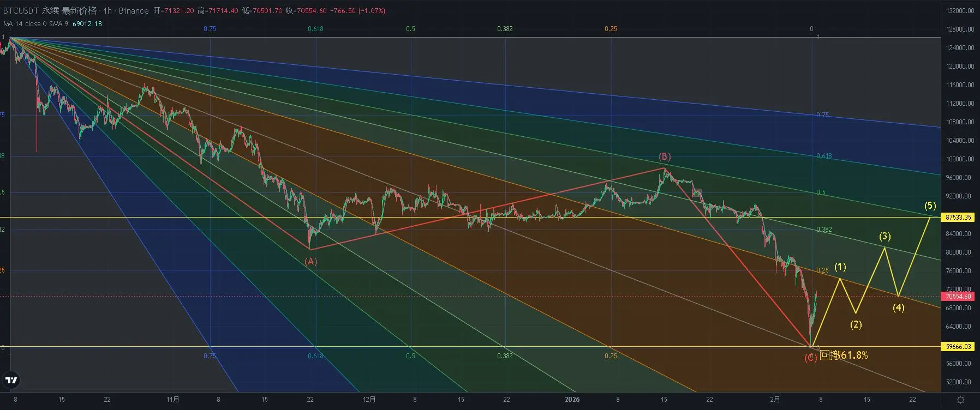Screen dimensions: 980x410
Task: Click 64000.00 on the price scale
Action: tap(960, 327)
